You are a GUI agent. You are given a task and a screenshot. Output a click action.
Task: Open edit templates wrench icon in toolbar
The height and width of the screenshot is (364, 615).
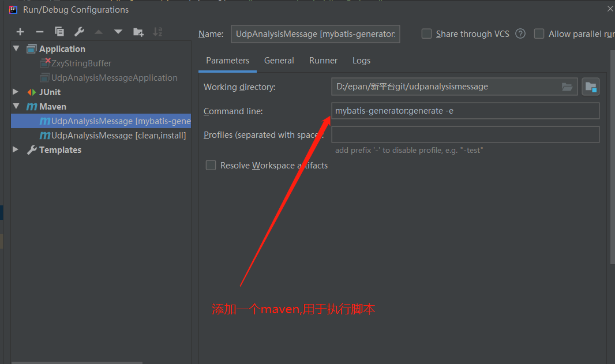click(x=79, y=31)
